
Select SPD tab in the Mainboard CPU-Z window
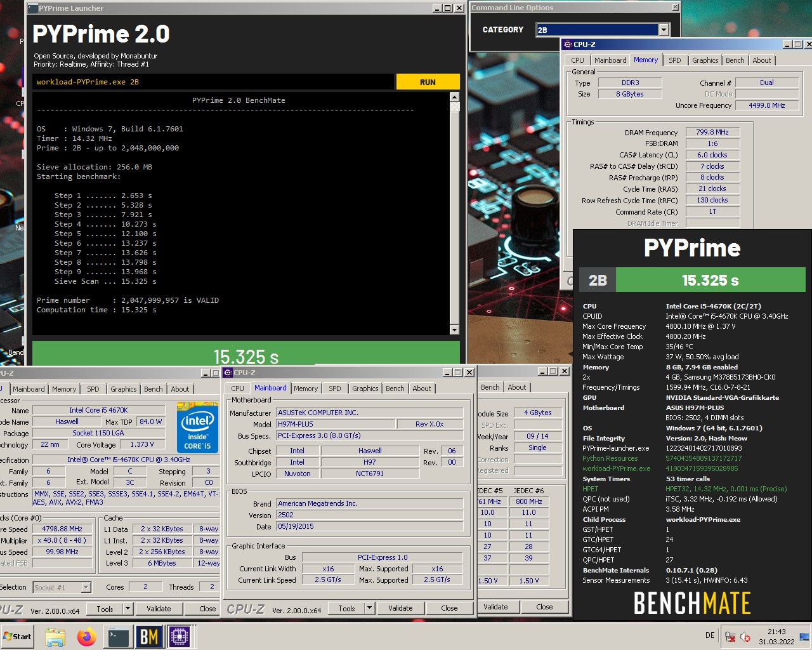(335, 388)
